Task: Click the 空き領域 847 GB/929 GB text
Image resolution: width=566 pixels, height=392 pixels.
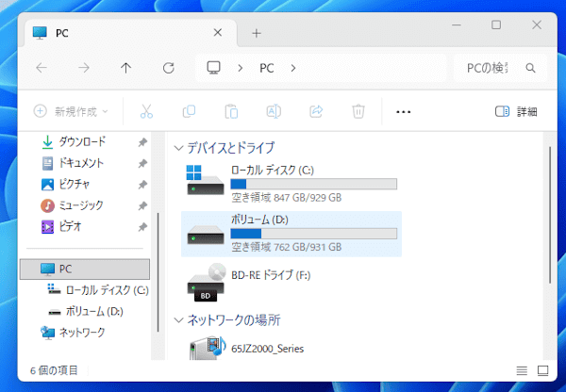Action: 286,198
